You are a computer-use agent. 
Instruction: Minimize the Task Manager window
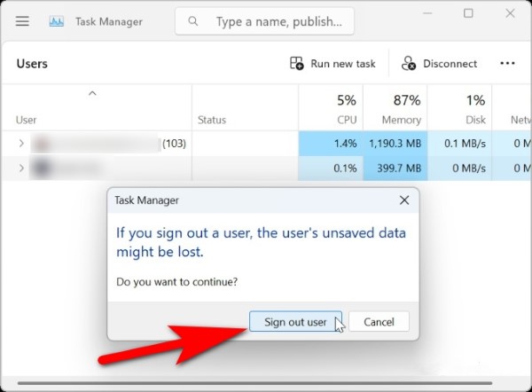pos(426,14)
